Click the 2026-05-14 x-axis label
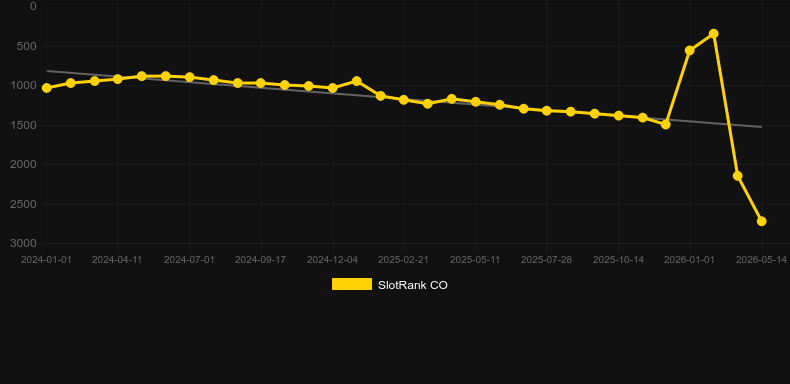Image resolution: width=790 pixels, height=384 pixels. click(761, 260)
